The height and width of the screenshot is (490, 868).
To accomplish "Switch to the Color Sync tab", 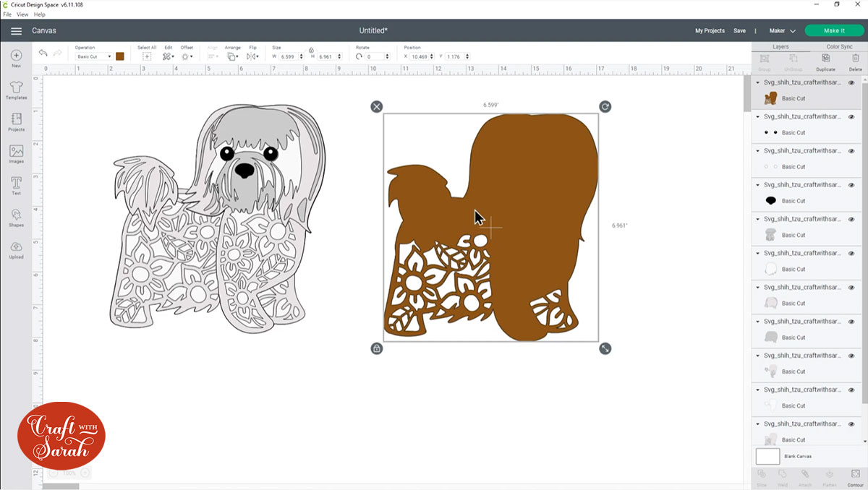I will click(x=838, y=46).
